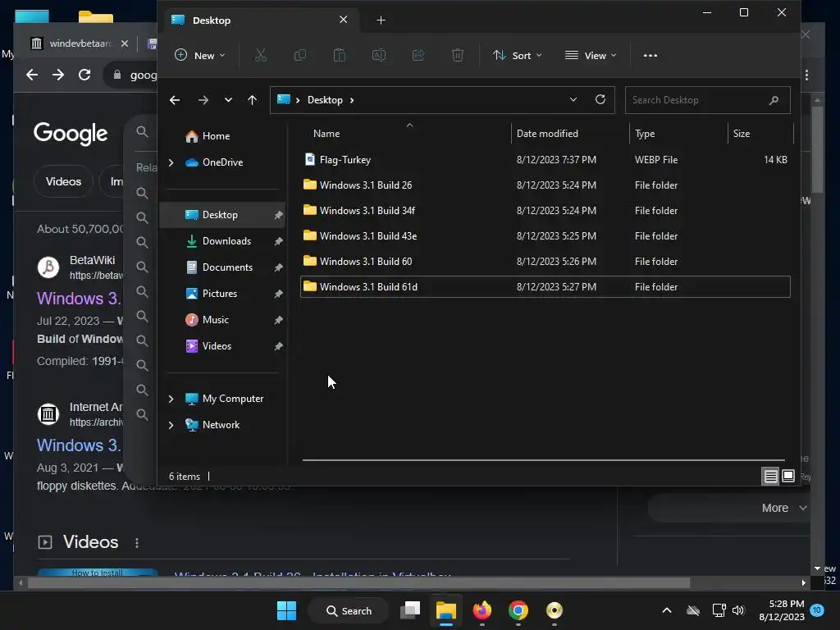Open File Explorer from the taskbar

point(445,610)
